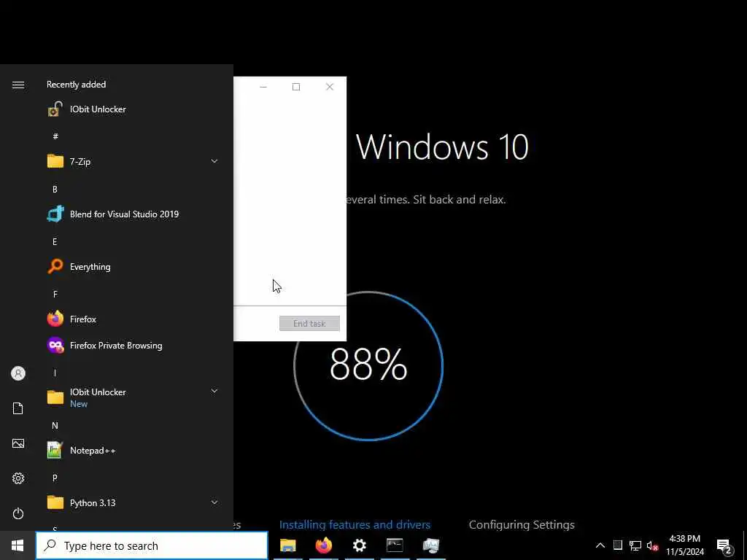Click the # letter heading in app list
The width and height of the screenshot is (747, 560).
coord(55,136)
